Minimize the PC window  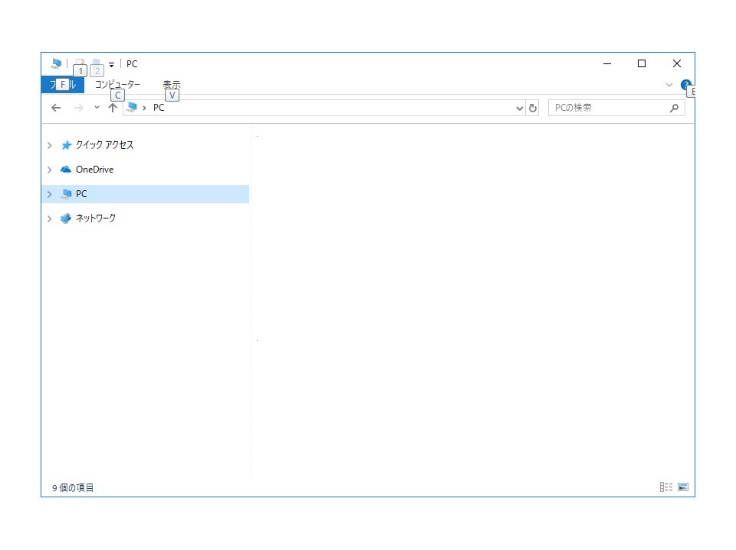(607, 63)
